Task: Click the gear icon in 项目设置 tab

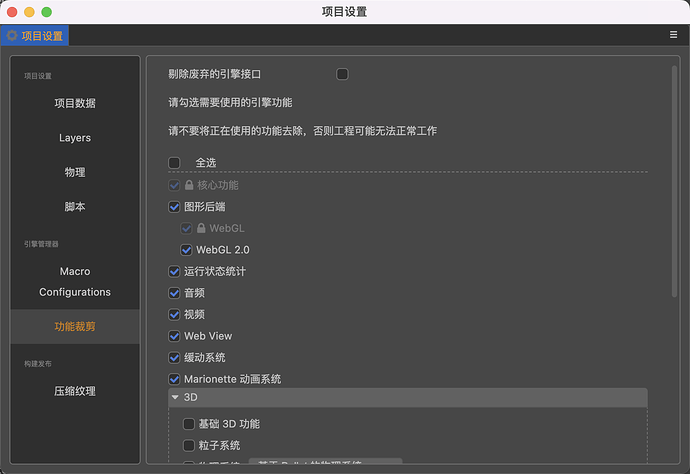Action: pos(12,36)
